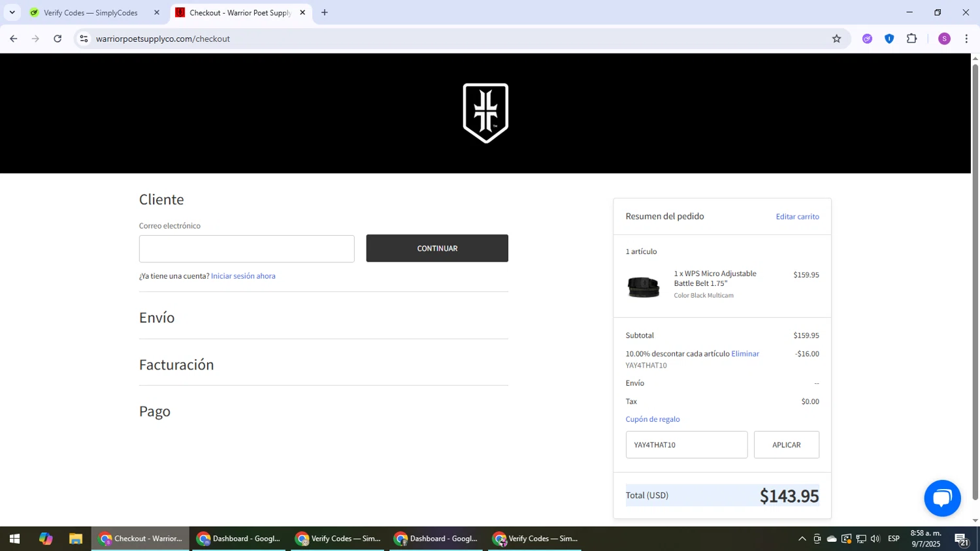
Task: Close the Verify Codes tab
Action: pos(157,12)
